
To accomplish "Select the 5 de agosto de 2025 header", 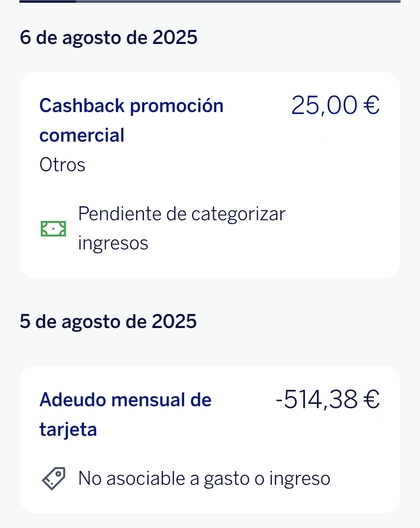I will [108, 321].
